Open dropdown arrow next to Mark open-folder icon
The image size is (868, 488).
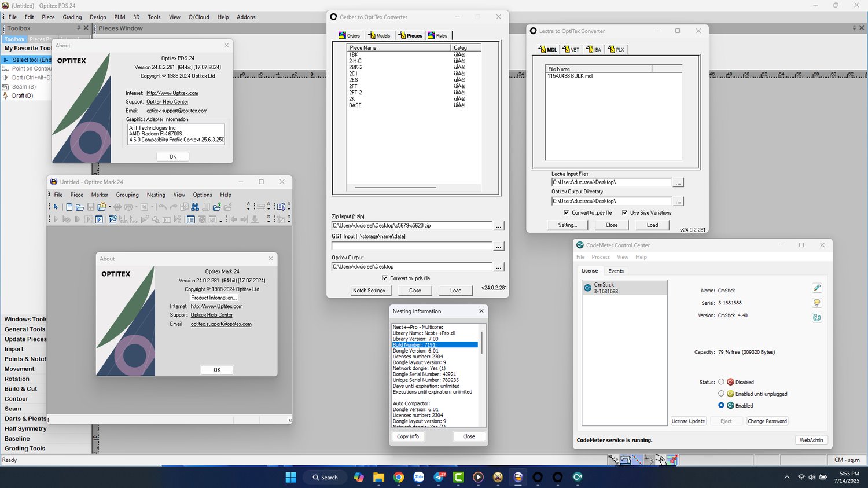pyautogui.click(x=109, y=207)
